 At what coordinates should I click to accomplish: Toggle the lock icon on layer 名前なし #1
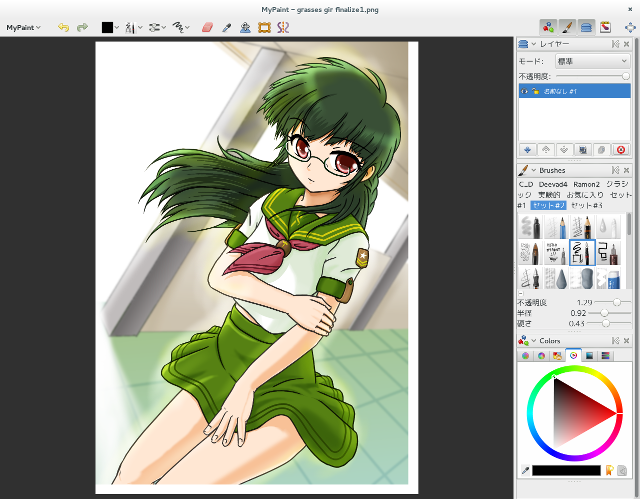(535, 91)
